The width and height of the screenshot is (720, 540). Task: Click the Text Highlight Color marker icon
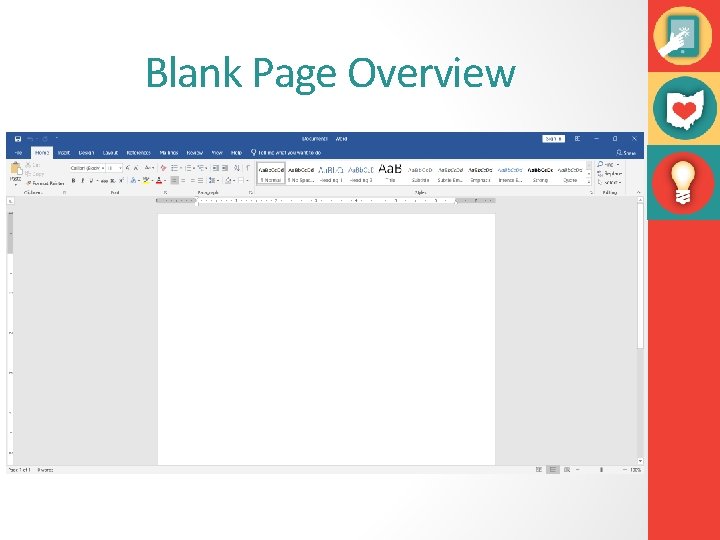coord(147,180)
